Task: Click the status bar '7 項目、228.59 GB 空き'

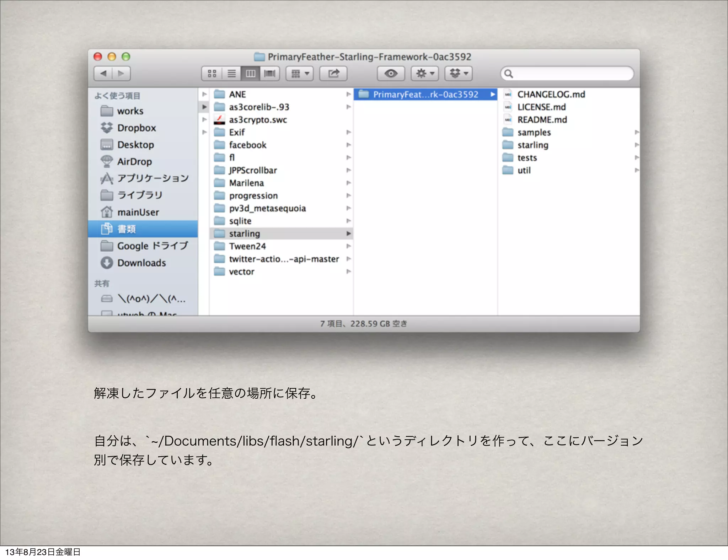Action: point(364,324)
